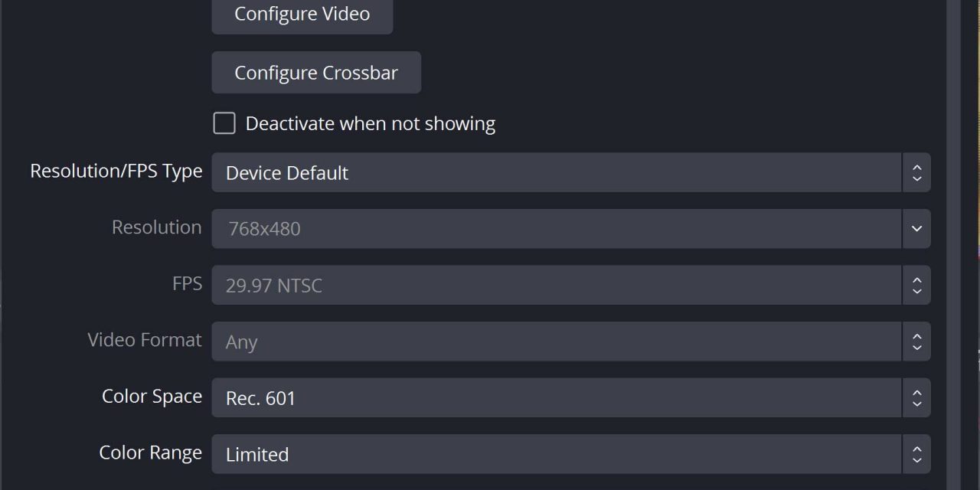Screen dimensions: 980x490
Task: Click the Configure Video button
Action: [x=302, y=15]
